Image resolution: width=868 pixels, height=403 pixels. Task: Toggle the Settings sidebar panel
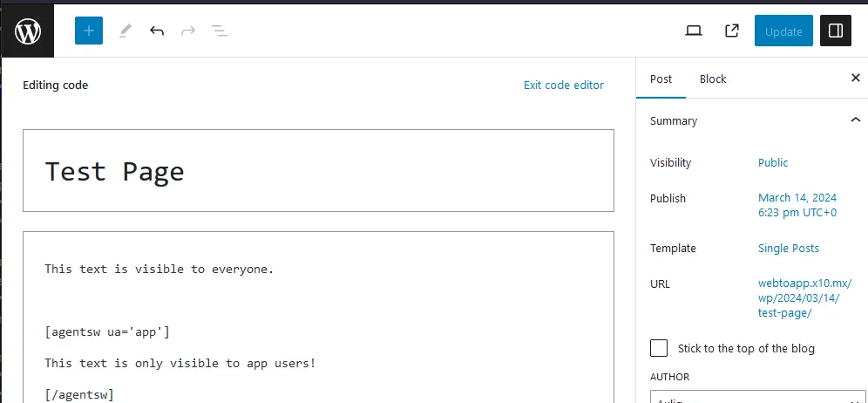click(x=836, y=31)
